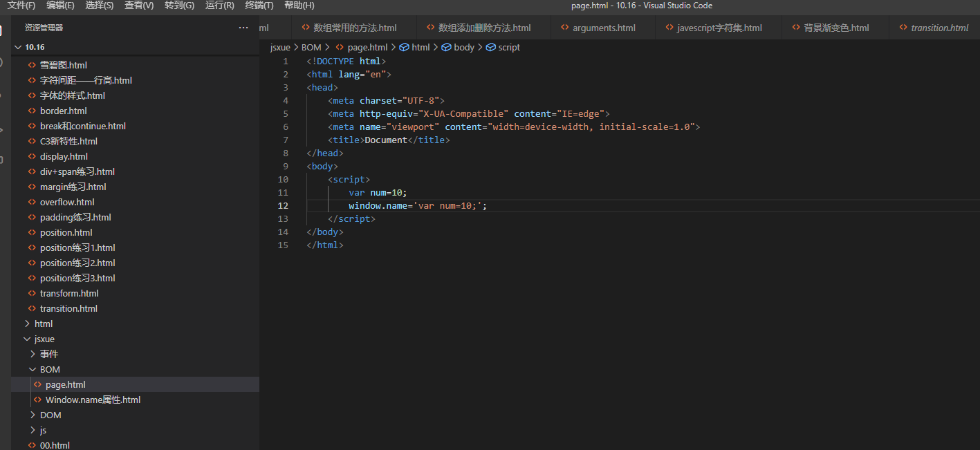Open the 帮助(H) menu
980x450 pixels.
pos(299,6)
